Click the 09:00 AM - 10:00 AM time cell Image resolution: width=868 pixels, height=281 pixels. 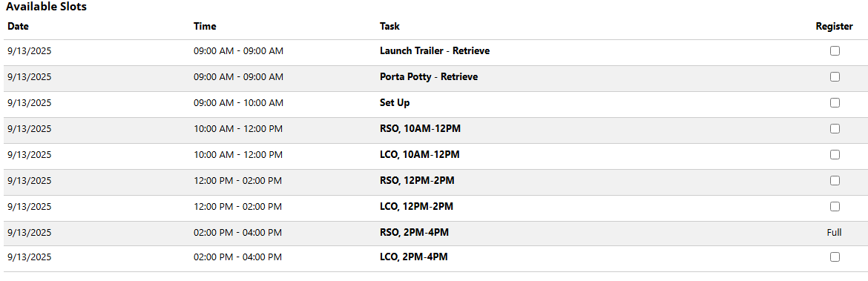[x=239, y=103]
